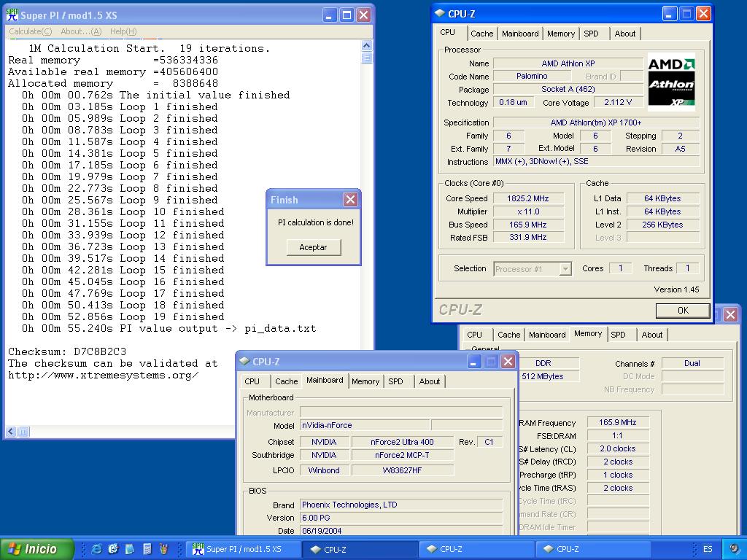Open the Processor #1 selection dropdown

point(565,269)
